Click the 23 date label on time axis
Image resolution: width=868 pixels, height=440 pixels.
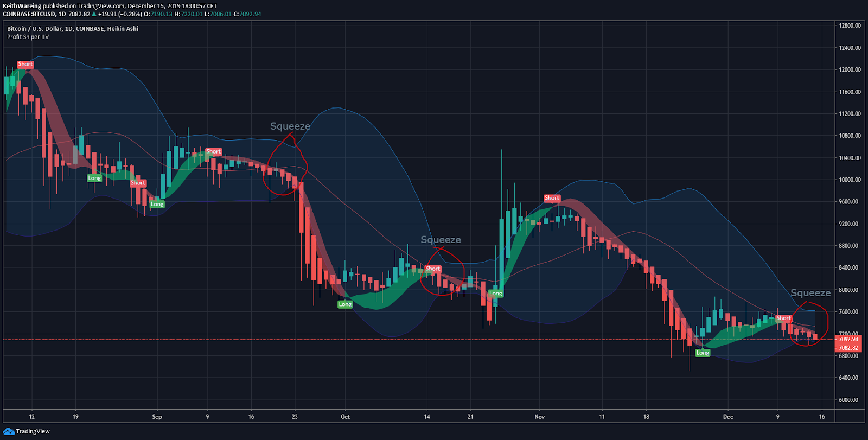pos(295,417)
